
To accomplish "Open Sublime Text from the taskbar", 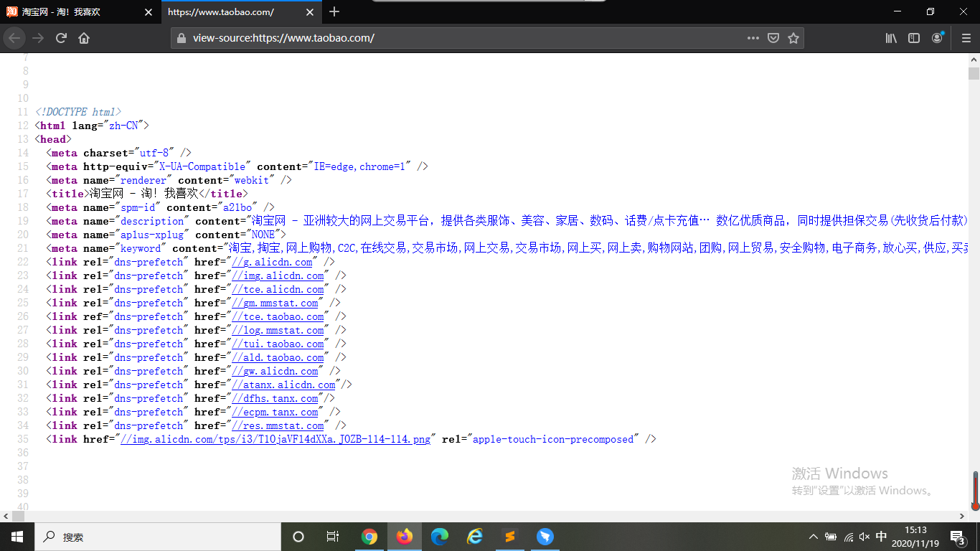I will (x=510, y=537).
